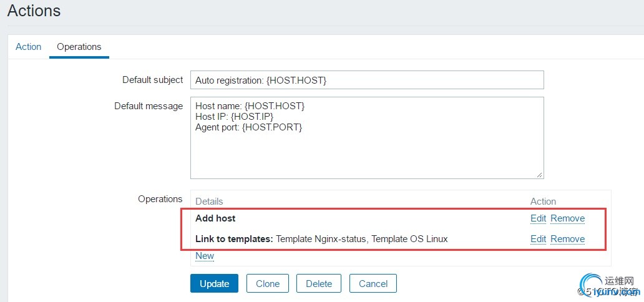Edit the Add host operation

pyautogui.click(x=538, y=218)
